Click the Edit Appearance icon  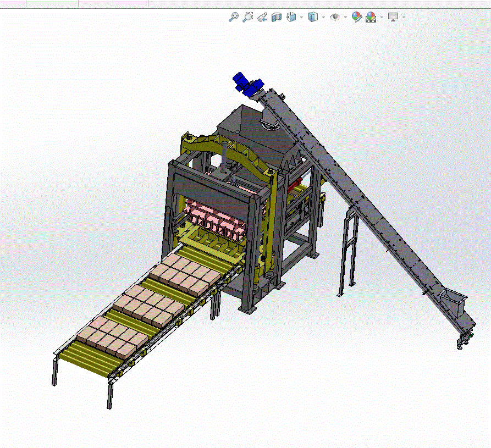coord(357,17)
